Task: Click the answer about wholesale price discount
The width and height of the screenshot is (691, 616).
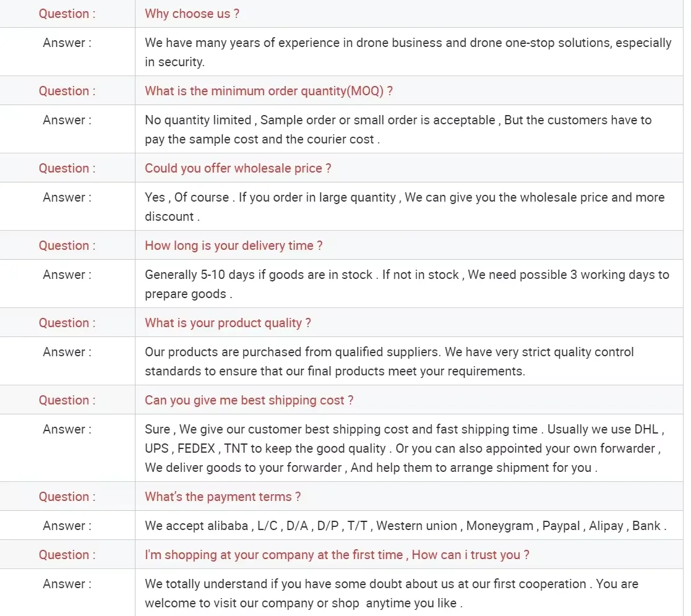Action: tap(405, 207)
